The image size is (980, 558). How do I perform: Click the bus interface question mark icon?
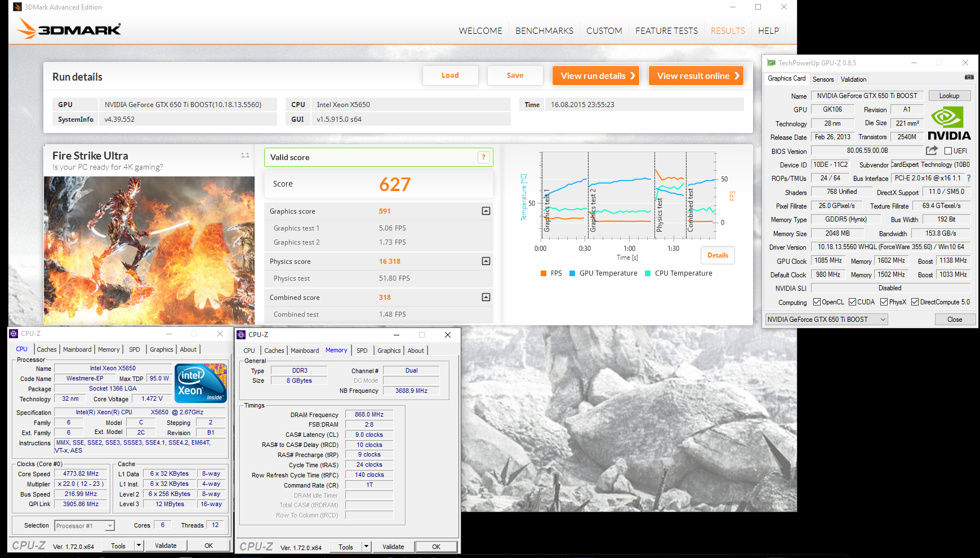(x=969, y=178)
